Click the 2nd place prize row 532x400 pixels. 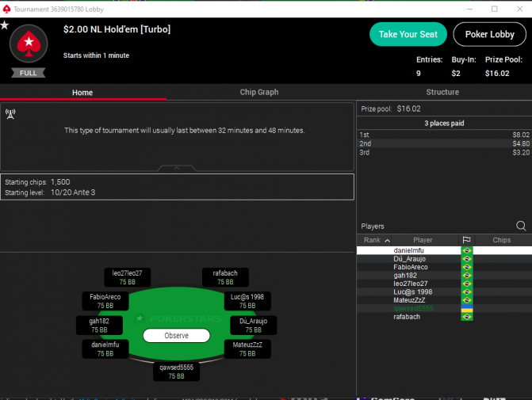click(444, 143)
